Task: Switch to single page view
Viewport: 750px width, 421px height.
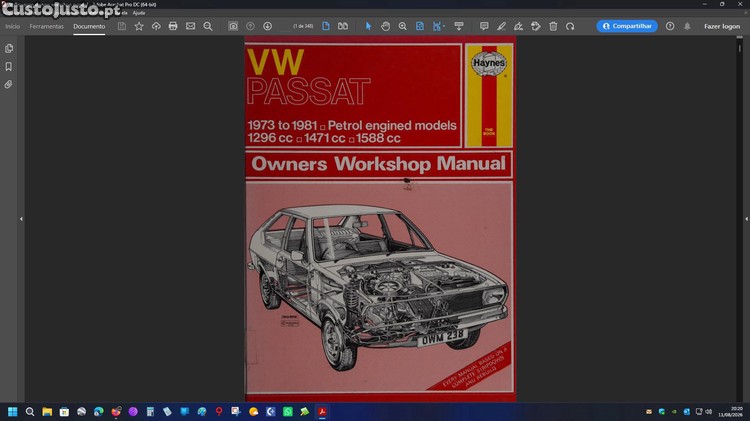Action: click(326, 26)
